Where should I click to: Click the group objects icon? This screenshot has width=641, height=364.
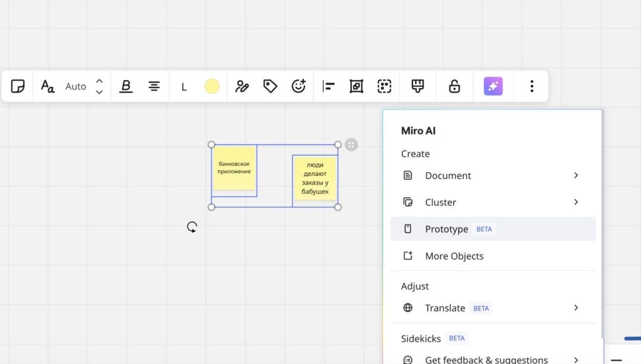[384, 86]
